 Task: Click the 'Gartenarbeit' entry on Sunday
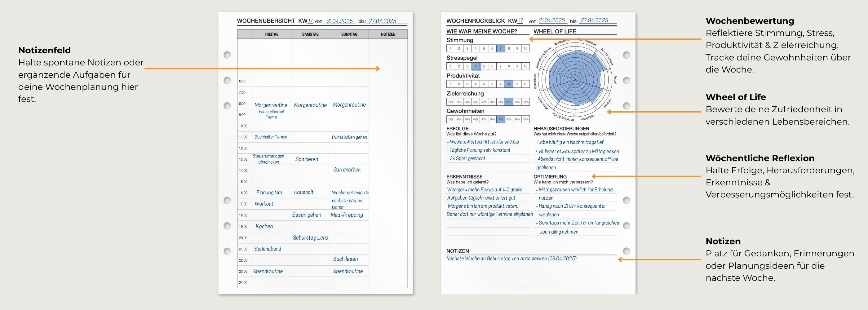(347, 170)
